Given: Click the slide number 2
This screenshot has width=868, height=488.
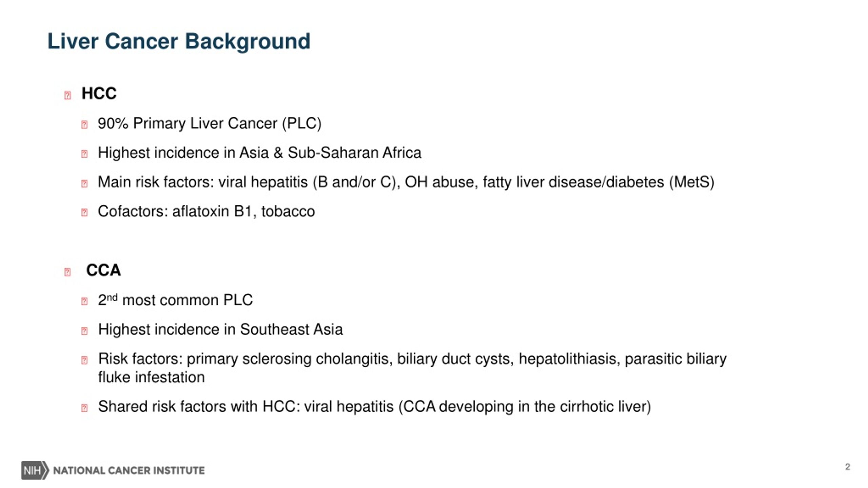Looking at the screenshot, I should coord(848,467).
